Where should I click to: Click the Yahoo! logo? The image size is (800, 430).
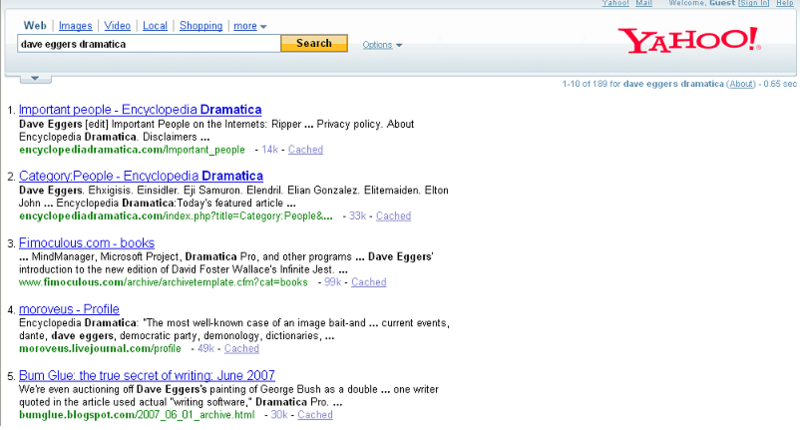point(689,41)
